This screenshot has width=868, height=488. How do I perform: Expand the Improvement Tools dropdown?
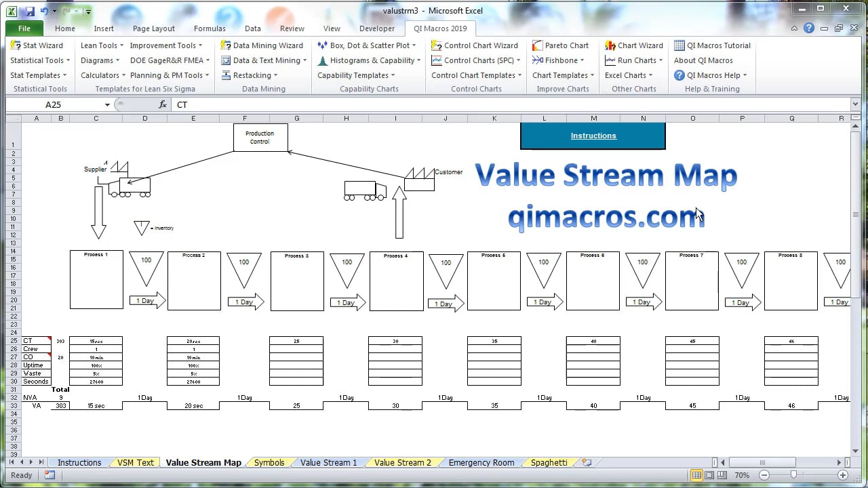[166, 45]
